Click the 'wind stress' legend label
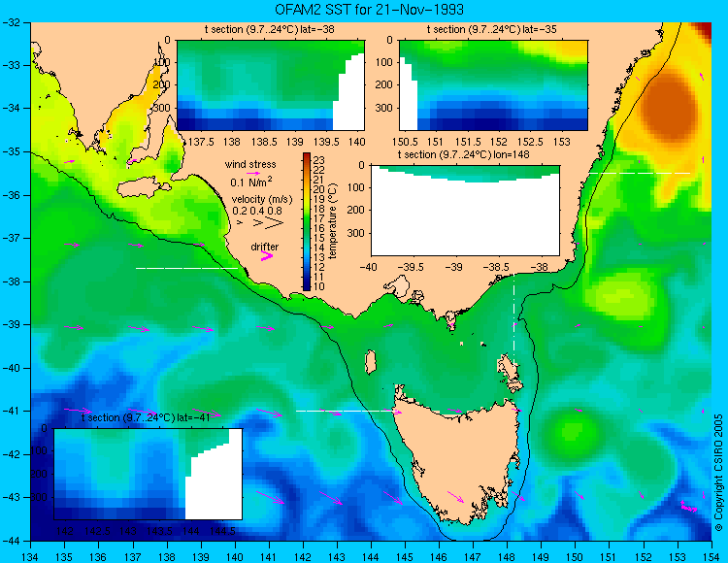The image size is (728, 563). pos(250,164)
